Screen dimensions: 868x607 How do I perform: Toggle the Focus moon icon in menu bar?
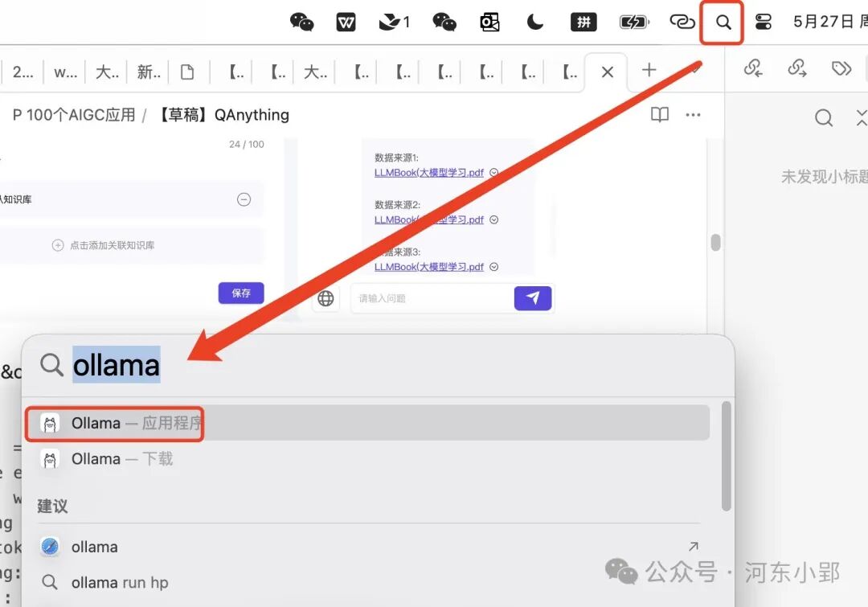534,23
